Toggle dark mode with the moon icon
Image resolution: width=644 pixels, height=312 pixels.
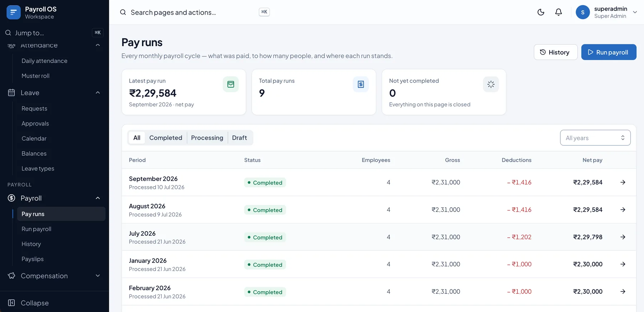(541, 12)
